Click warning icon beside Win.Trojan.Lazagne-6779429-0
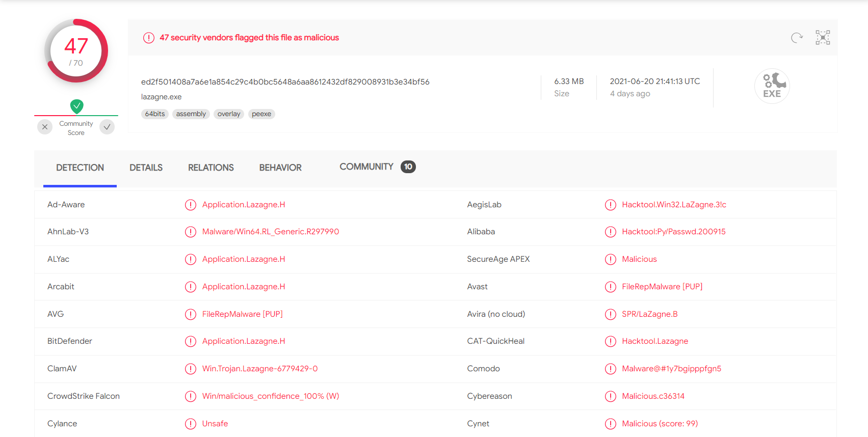The height and width of the screenshot is (437, 868). click(191, 369)
